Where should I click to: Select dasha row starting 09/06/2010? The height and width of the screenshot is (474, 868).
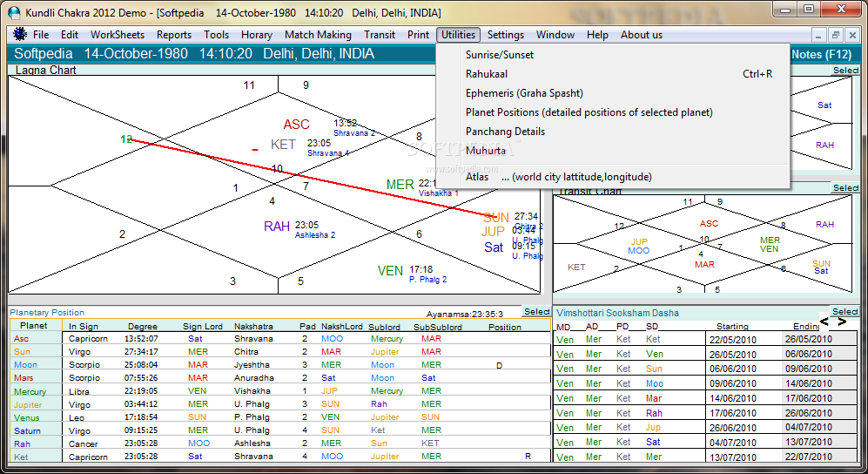(x=705, y=383)
